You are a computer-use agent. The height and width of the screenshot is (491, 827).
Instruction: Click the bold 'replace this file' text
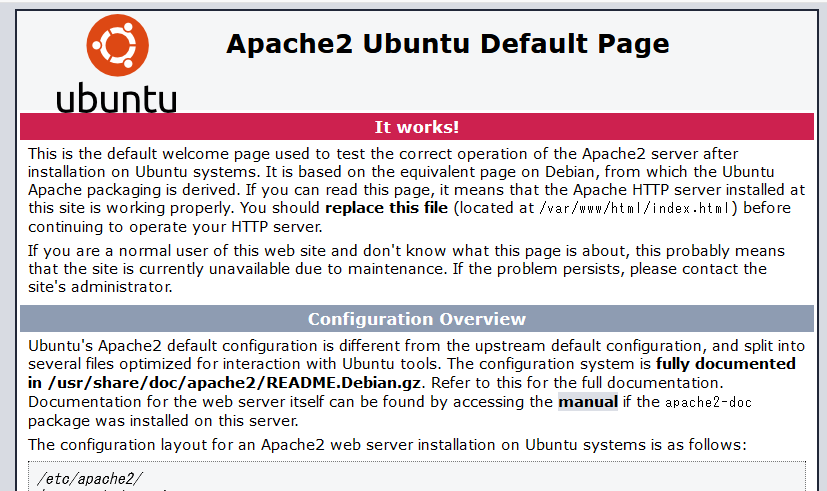[x=387, y=208]
